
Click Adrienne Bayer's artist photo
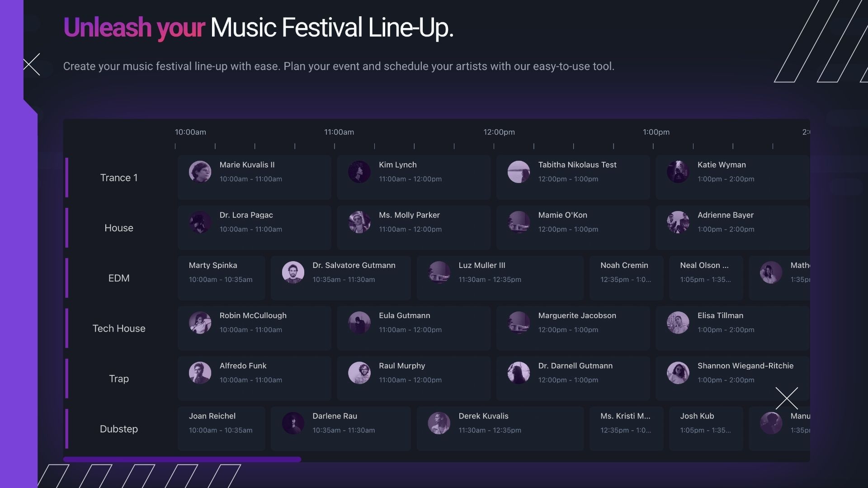coord(678,222)
